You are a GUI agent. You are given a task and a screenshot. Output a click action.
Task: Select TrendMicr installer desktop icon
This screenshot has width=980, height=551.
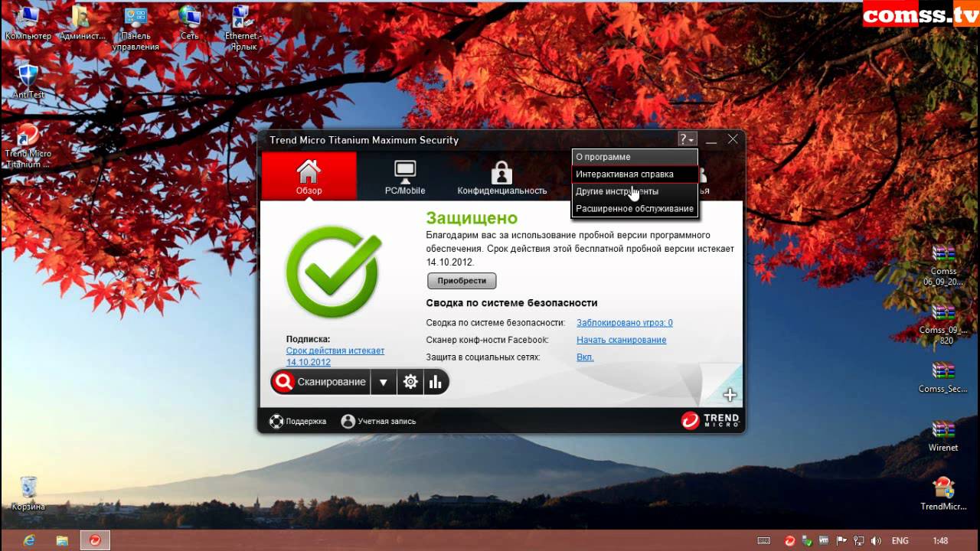tap(943, 494)
